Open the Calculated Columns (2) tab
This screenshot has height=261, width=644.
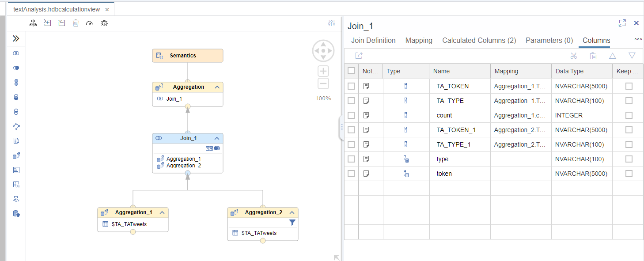pyautogui.click(x=479, y=41)
